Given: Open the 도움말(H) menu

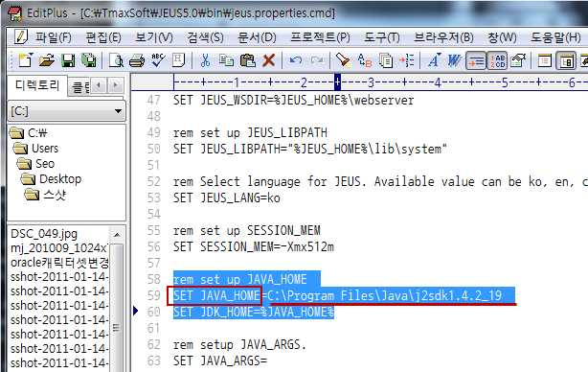Looking at the screenshot, I should click(555, 37).
